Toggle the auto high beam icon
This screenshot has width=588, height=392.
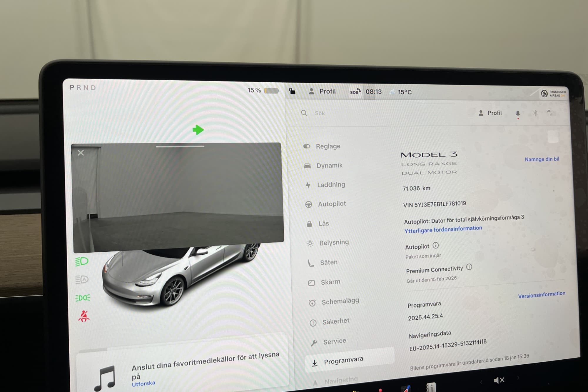coord(82,279)
